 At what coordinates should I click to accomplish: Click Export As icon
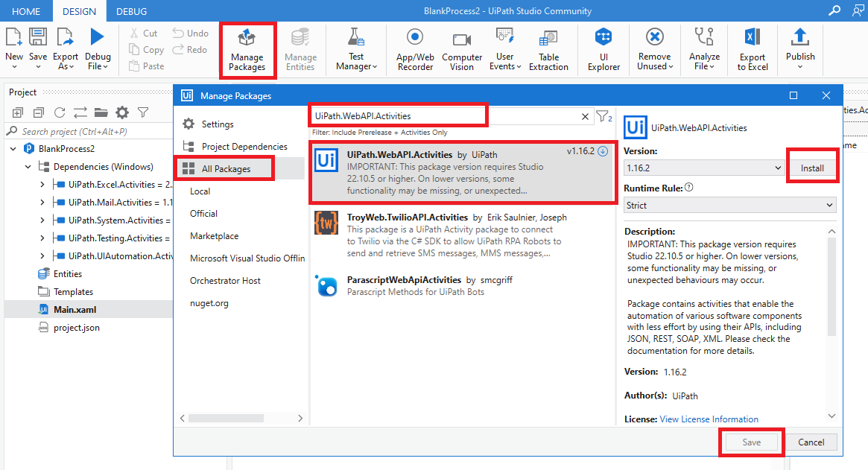pyautogui.click(x=66, y=38)
